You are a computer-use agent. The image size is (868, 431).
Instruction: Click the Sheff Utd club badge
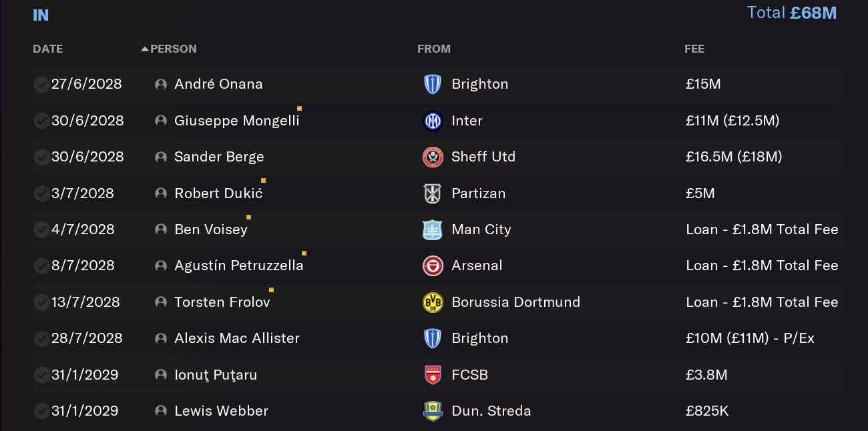433,157
